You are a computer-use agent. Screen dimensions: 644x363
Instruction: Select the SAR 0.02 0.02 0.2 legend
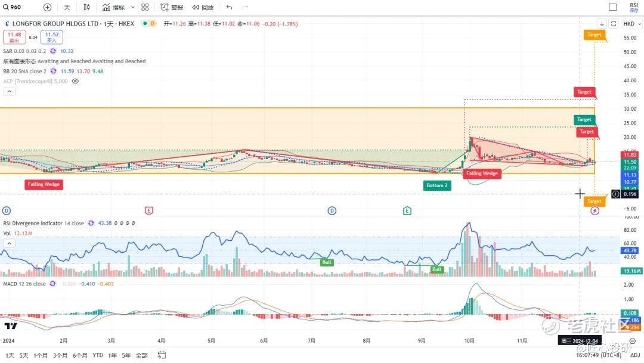pos(24,51)
